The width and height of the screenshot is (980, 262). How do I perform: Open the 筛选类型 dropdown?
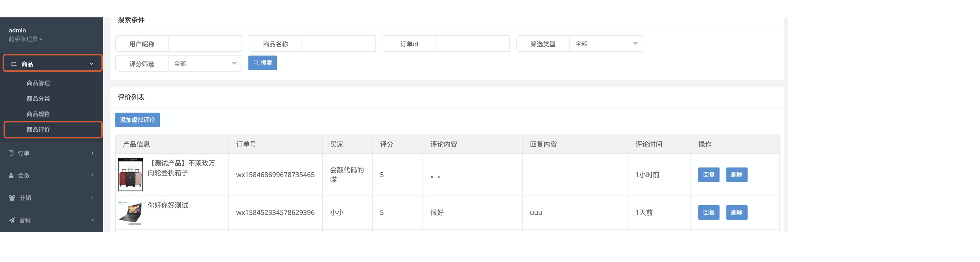click(606, 44)
